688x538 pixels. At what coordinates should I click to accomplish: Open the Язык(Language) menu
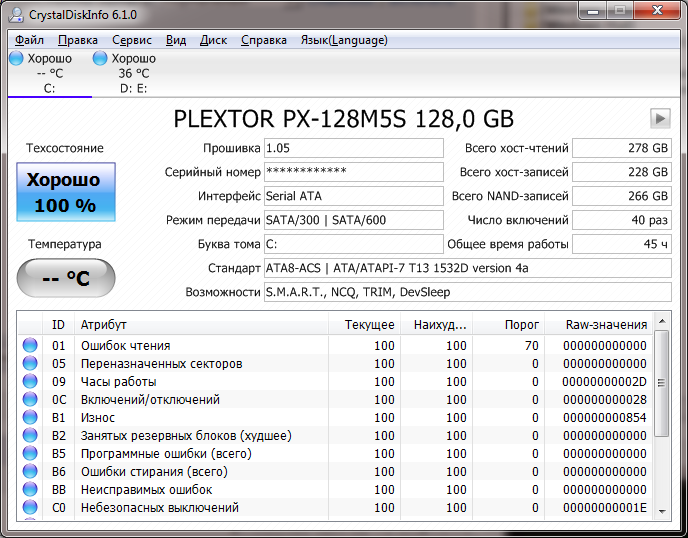click(x=344, y=40)
